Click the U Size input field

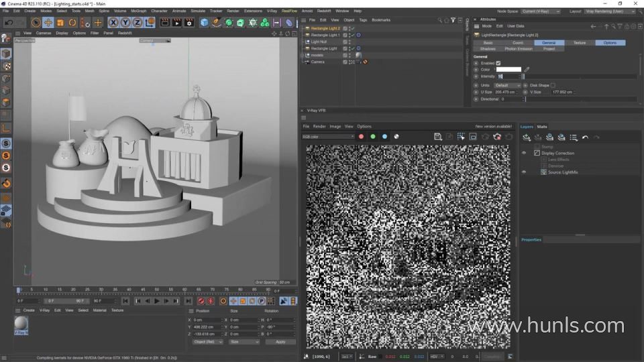click(x=505, y=93)
